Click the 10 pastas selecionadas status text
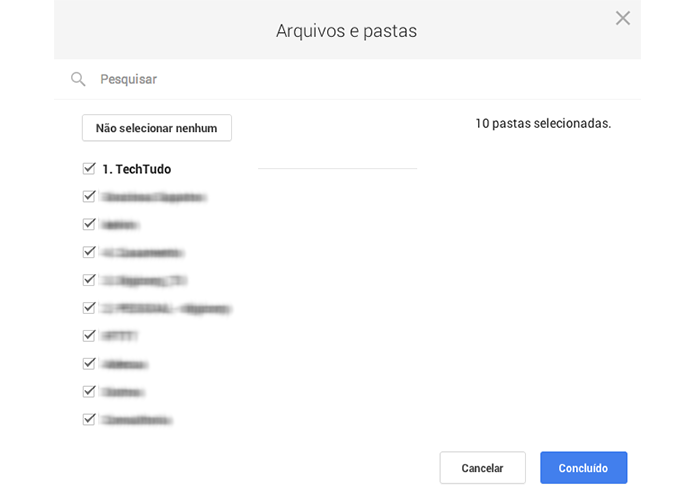The height and width of the screenshot is (500, 695). click(543, 123)
